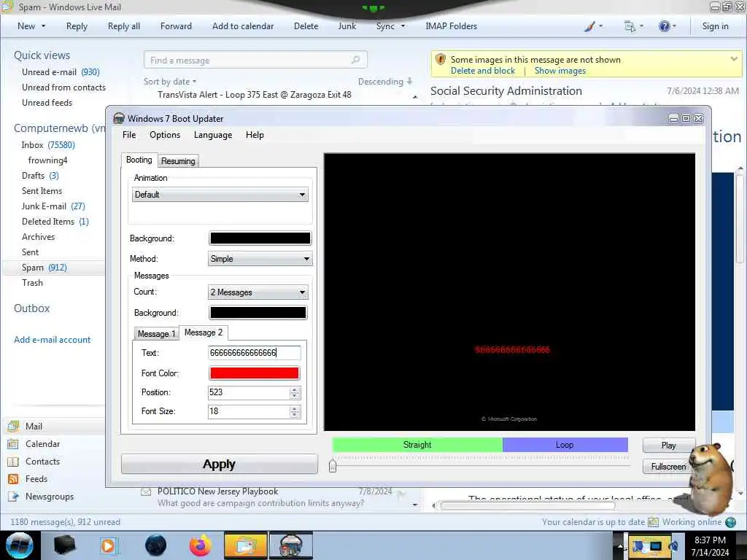Click Add e-mail account link
The width and height of the screenshot is (747, 560).
[53, 340]
